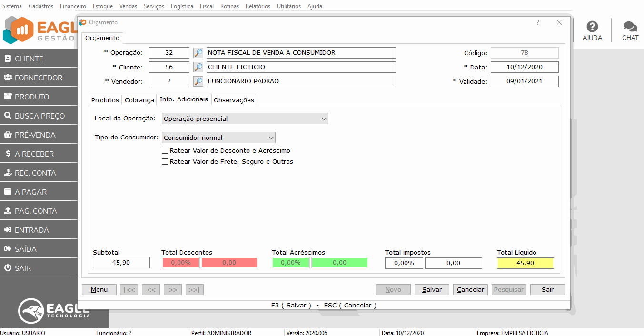Check Ratear Valor de Frete, Seguro e Outras
This screenshot has height=336, width=644.
[165, 162]
